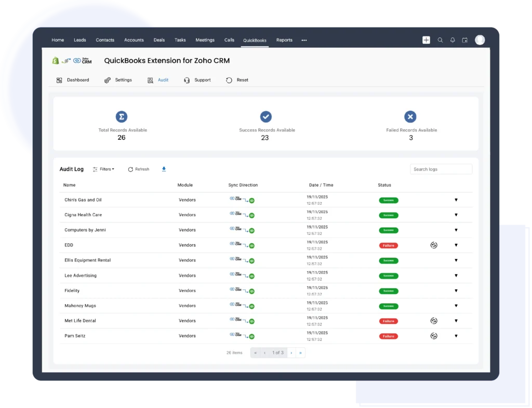Download the audit log export
532x408 pixels.
point(164,169)
